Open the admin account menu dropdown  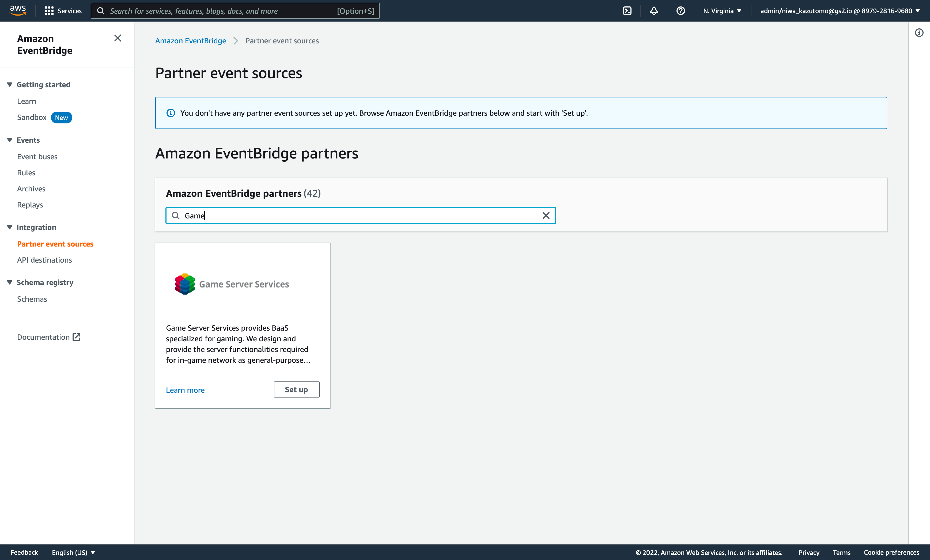click(840, 11)
